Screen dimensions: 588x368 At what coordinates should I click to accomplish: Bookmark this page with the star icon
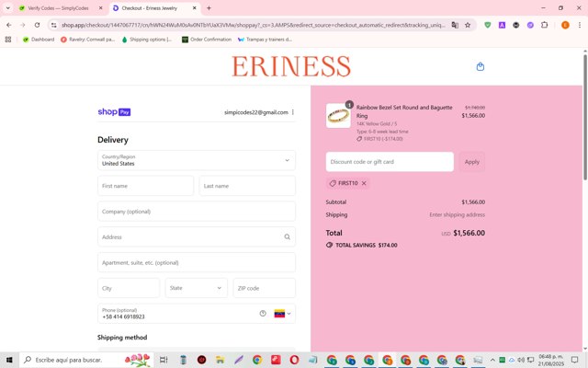click(468, 25)
